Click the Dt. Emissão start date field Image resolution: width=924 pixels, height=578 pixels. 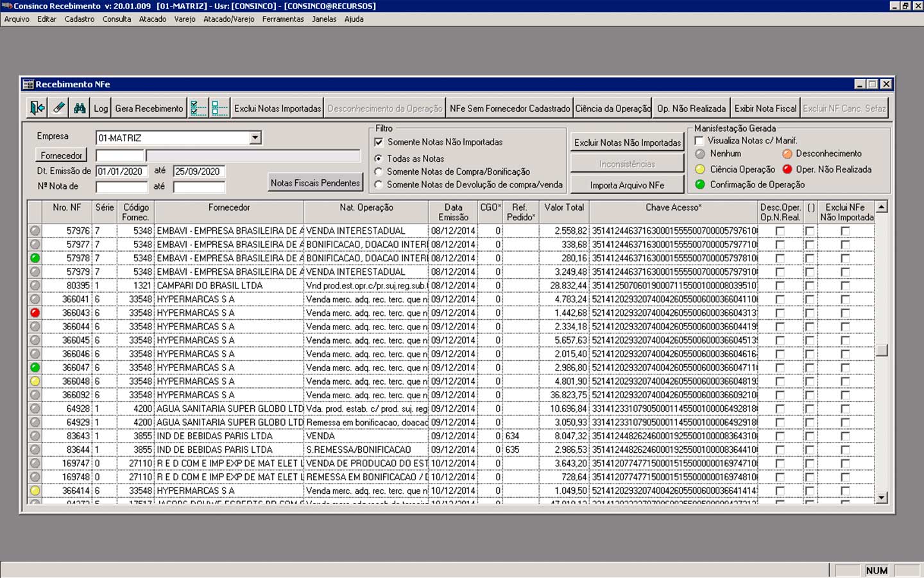click(x=121, y=171)
